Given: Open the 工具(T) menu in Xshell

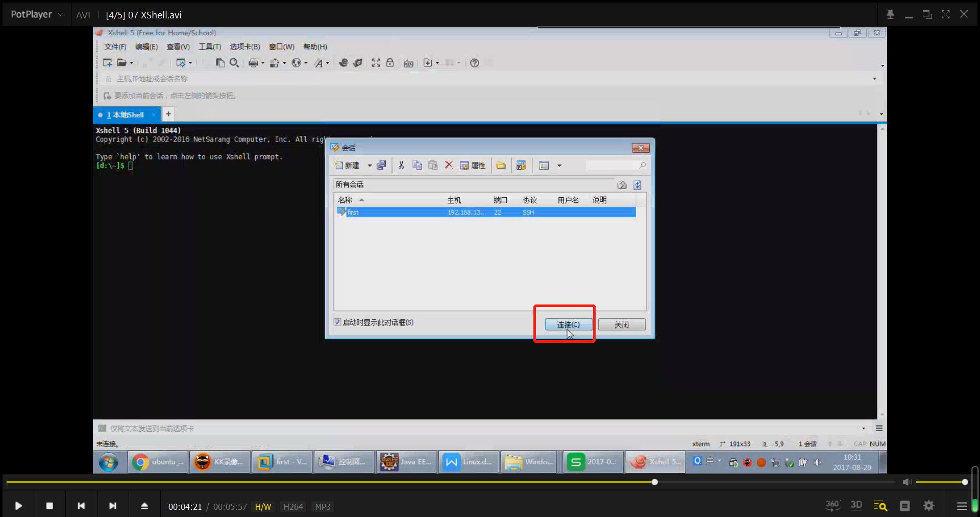Looking at the screenshot, I should point(210,47).
